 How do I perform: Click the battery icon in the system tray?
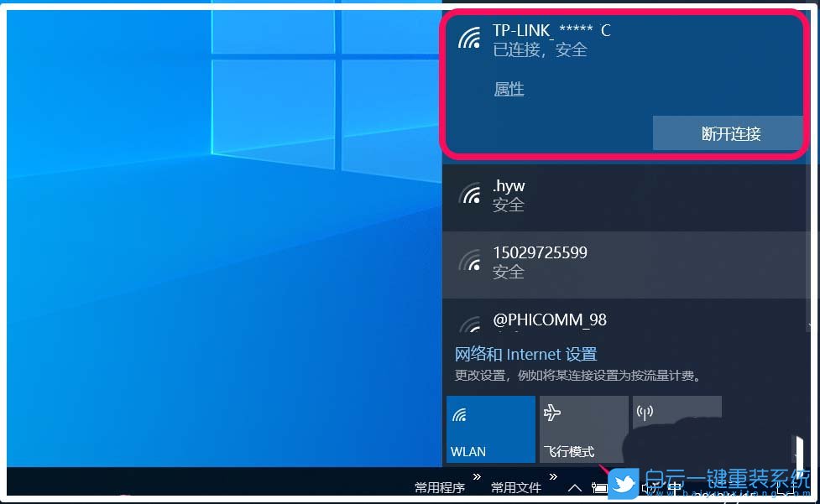point(600,486)
